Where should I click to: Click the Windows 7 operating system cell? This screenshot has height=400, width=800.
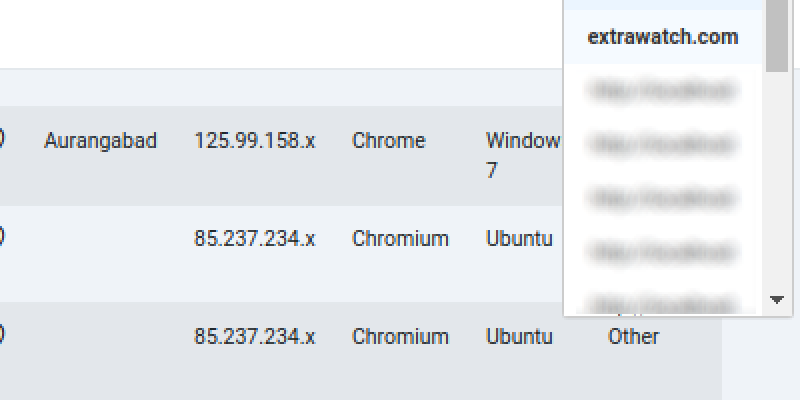(x=523, y=155)
